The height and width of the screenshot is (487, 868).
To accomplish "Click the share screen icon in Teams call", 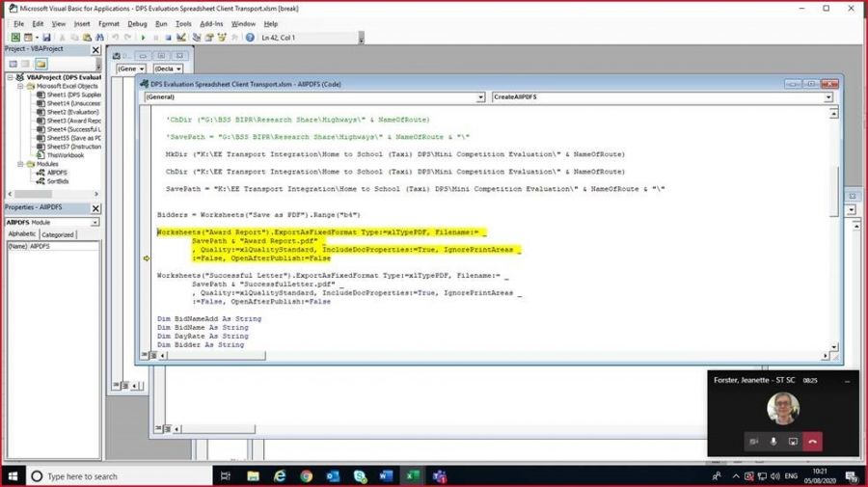I will click(793, 442).
